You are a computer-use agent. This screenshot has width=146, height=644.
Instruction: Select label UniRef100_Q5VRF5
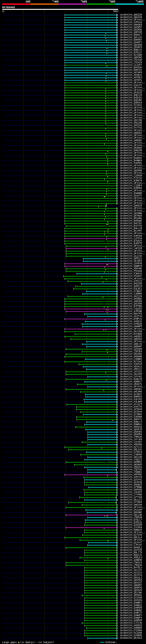click(131, 48)
